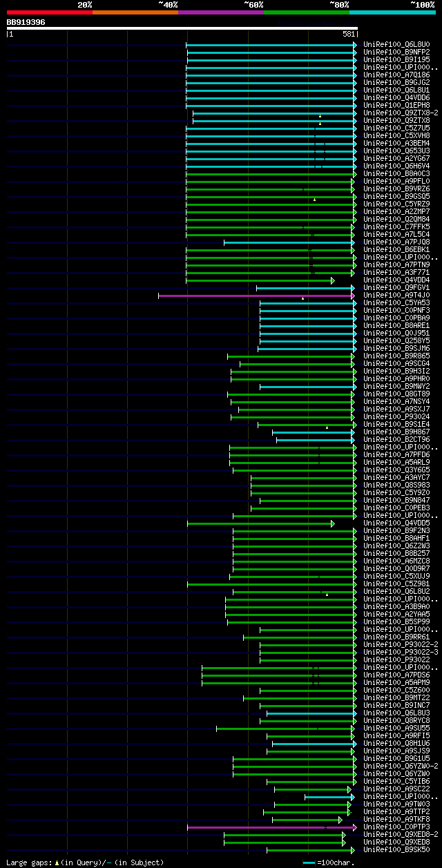The image size is (442, 868).
Task: Select the UniRef100_C5Z981 label
Action: 396,584
